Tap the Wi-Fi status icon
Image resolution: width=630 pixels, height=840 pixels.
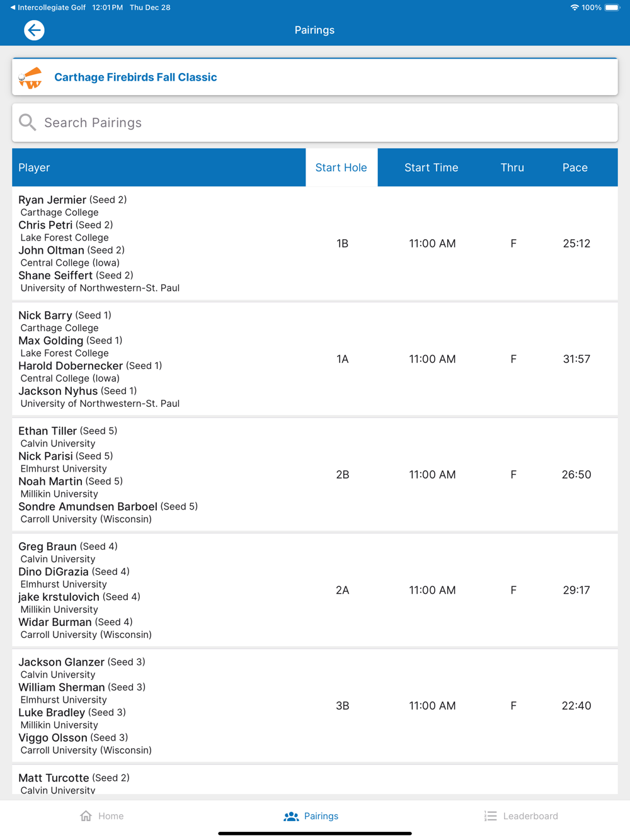(574, 8)
